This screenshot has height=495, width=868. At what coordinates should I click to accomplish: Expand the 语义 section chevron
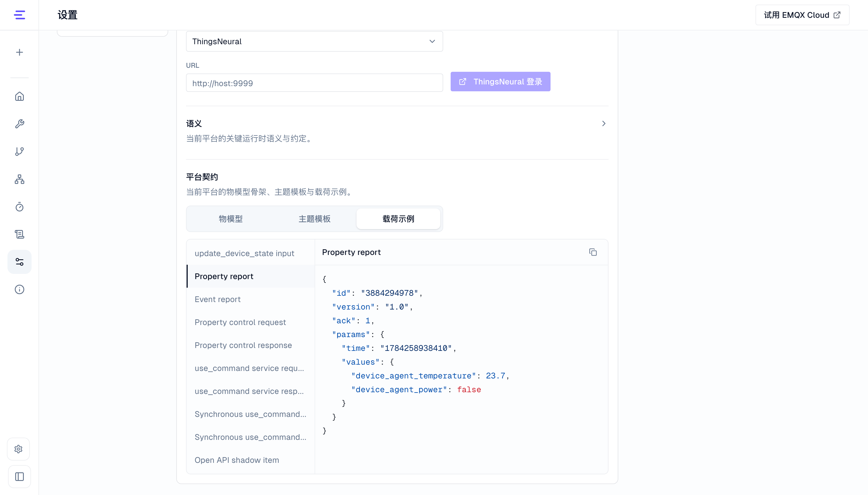[x=604, y=123]
